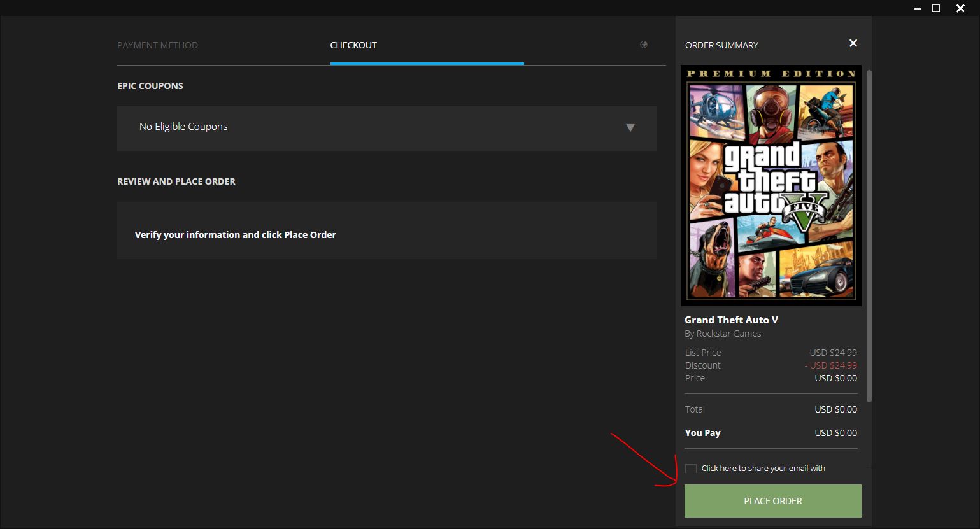This screenshot has height=529, width=980.
Task: Close the launcher window
Action: 960,8
